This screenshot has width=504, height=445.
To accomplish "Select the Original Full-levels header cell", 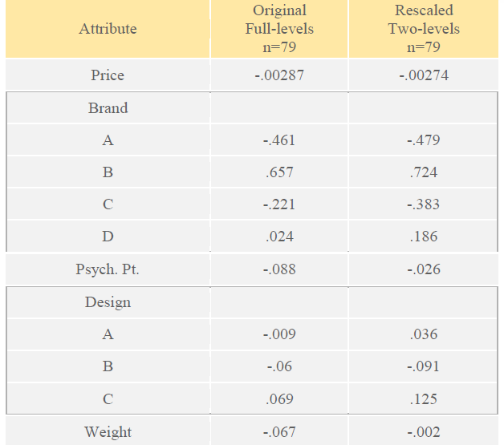I will [279, 29].
